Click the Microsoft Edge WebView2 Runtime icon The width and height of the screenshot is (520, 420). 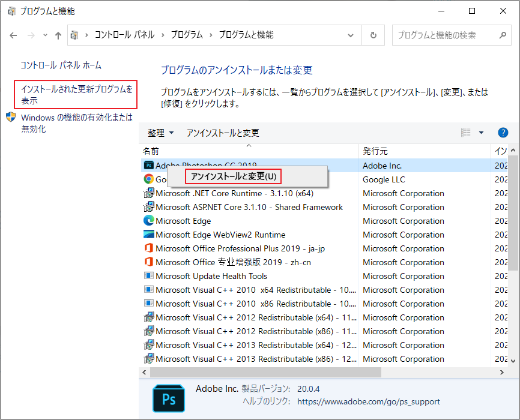(x=148, y=235)
